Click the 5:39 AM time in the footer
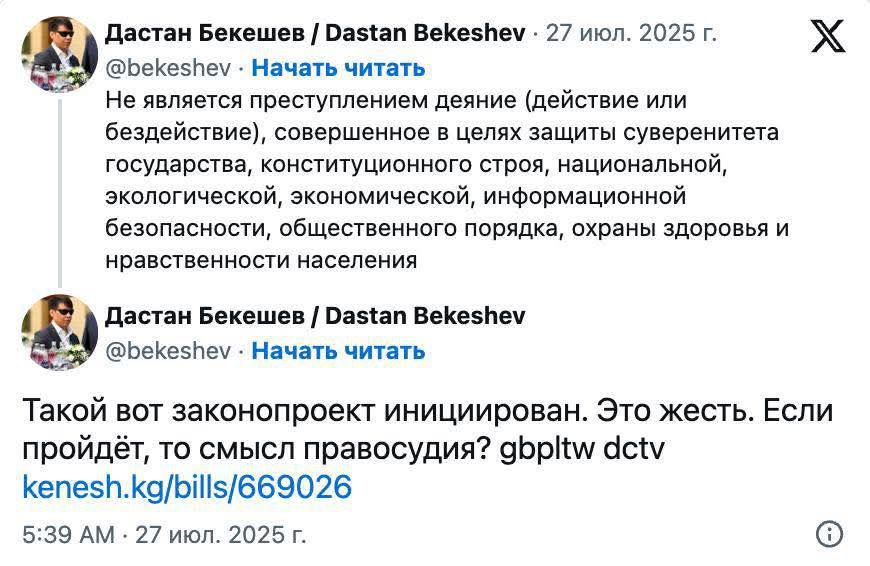Image resolution: width=870 pixels, height=566 pixels. pos(68,535)
